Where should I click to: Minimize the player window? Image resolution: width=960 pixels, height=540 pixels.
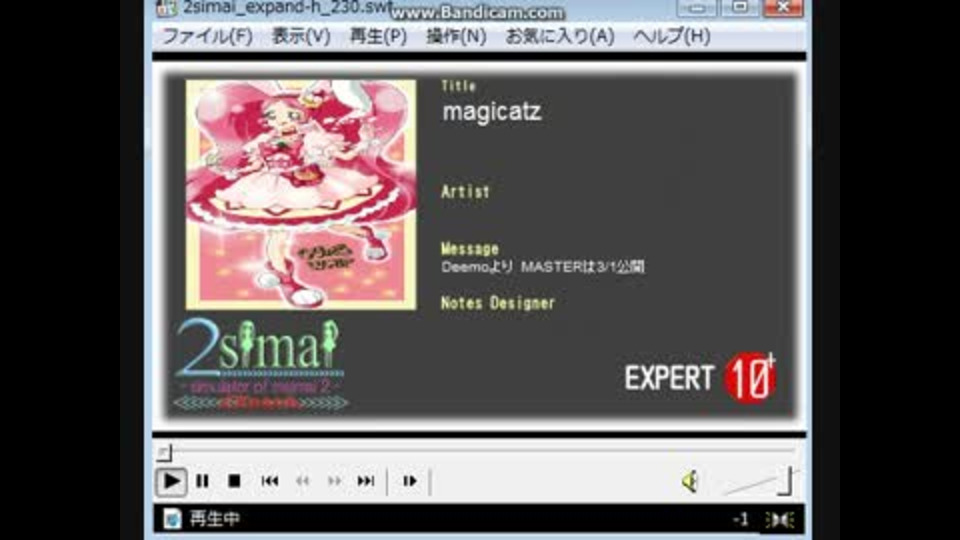click(x=697, y=7)
